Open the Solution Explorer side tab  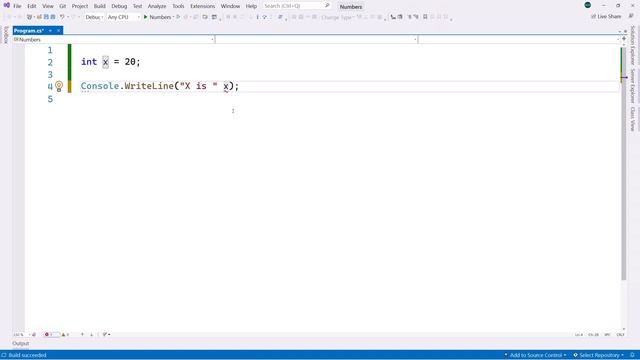(633, 45)
